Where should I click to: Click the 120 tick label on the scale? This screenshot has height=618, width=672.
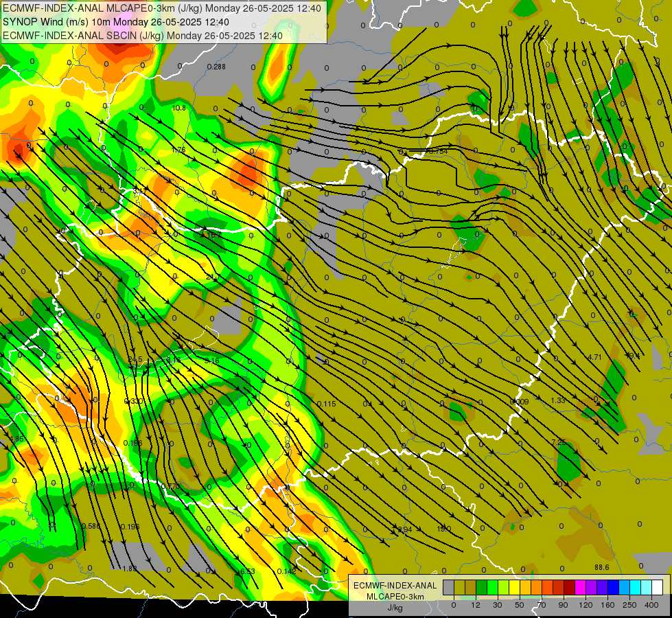586,605
